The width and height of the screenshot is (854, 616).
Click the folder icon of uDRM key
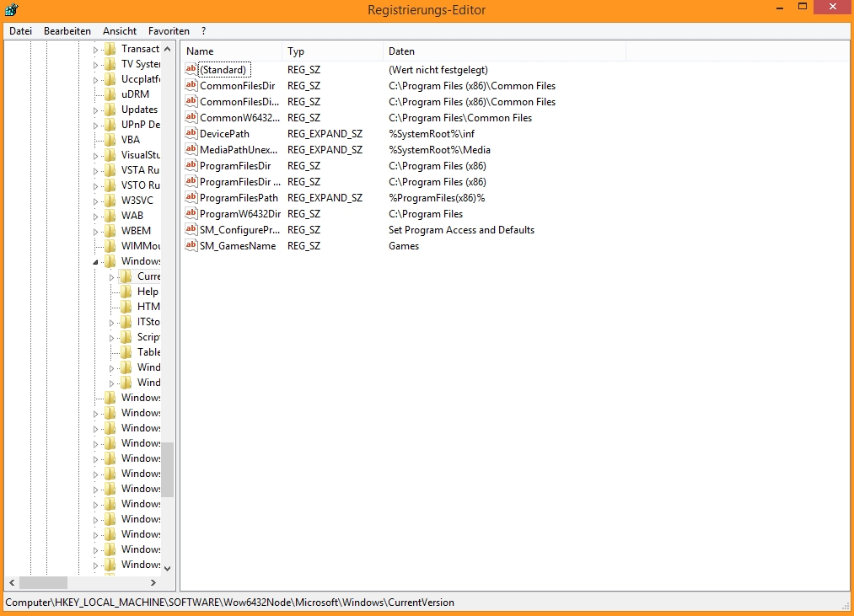click(110, 94)
